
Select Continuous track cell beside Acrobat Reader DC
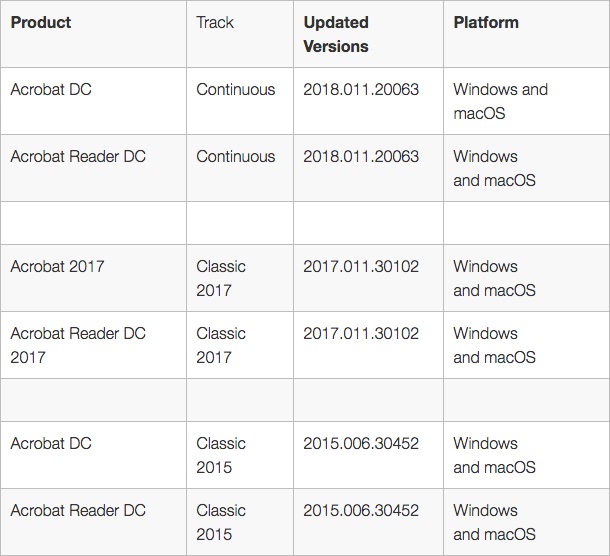pos(236,156)
